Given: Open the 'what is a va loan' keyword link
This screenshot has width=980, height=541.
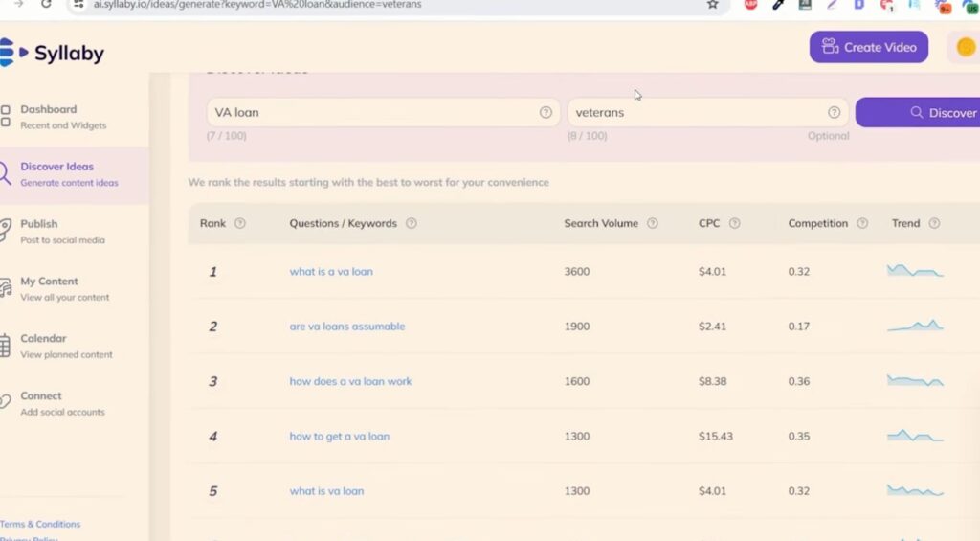Looking at the screenshot, I should 331,271.
